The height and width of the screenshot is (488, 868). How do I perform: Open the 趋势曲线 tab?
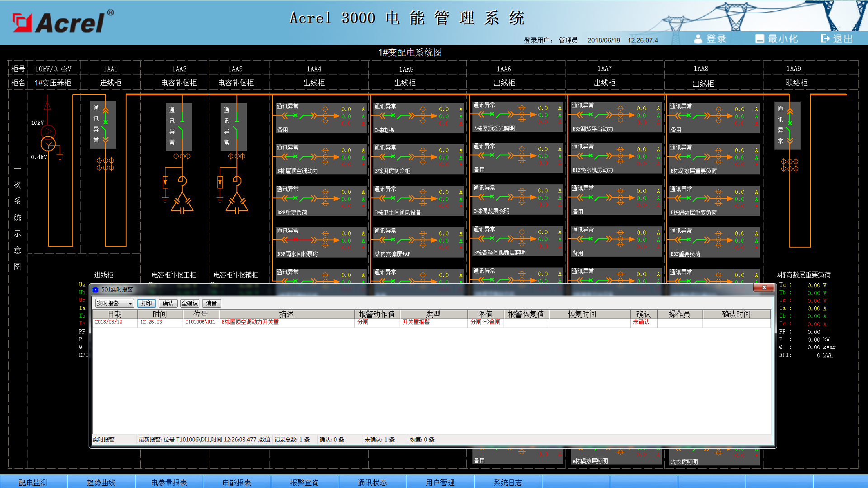point(101,482)
